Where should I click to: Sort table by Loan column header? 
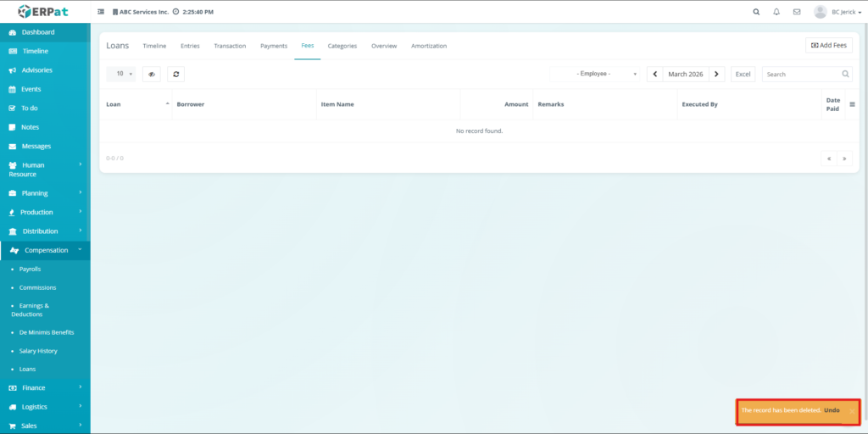click(136, 104)
